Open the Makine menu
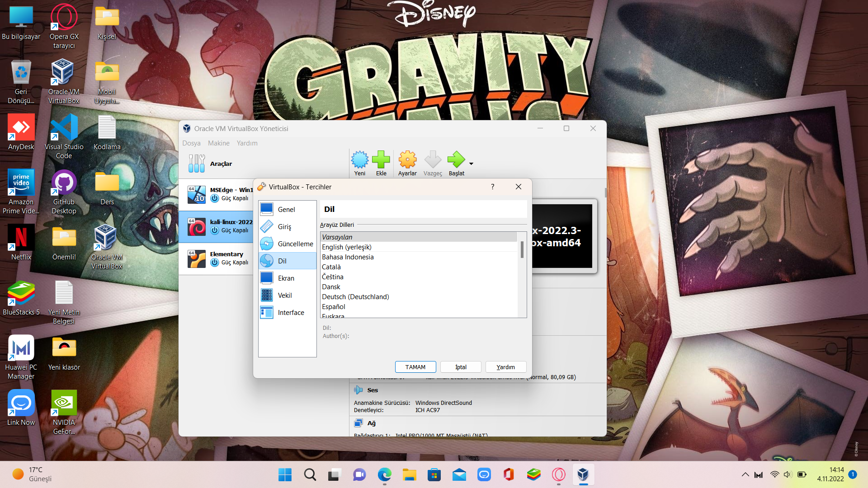The height and width of the screenshot is (488, 868). [x=219, y=143]
